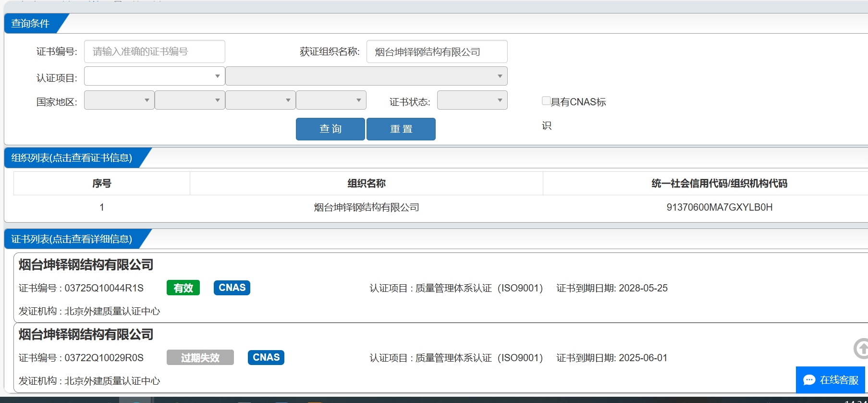Image resolution: width=868 pixels, height=403 pixels.
Task: Click row number 1 in organization list
Action: pyautogui.click(x=102, y=207)
